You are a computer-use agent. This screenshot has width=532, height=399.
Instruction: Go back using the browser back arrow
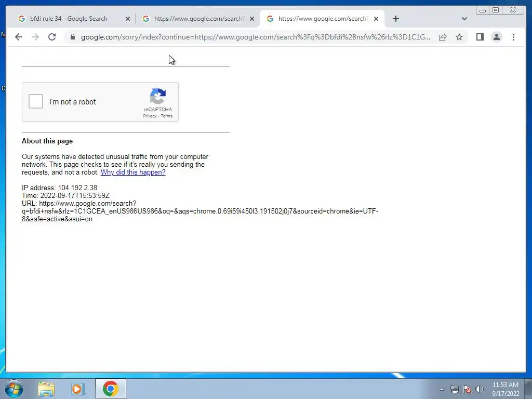(x=19, y=37)
